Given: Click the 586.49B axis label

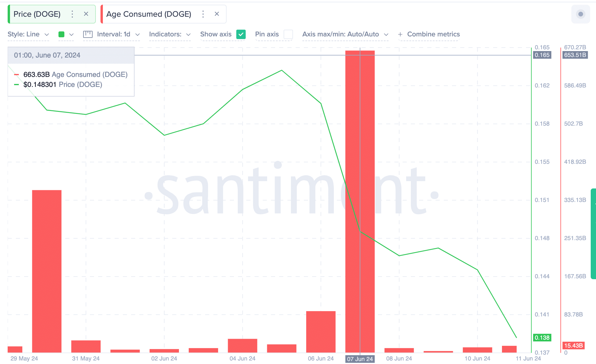Looking at the screenshot, I should pyautogui.click(x=575, y=85).
